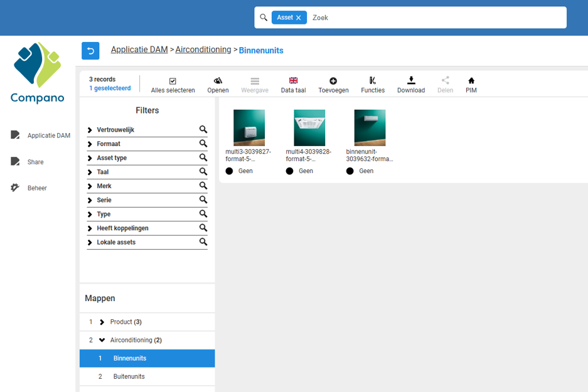Click the PIM home icon
The image size is (588, 392).
tap(471, 81)
